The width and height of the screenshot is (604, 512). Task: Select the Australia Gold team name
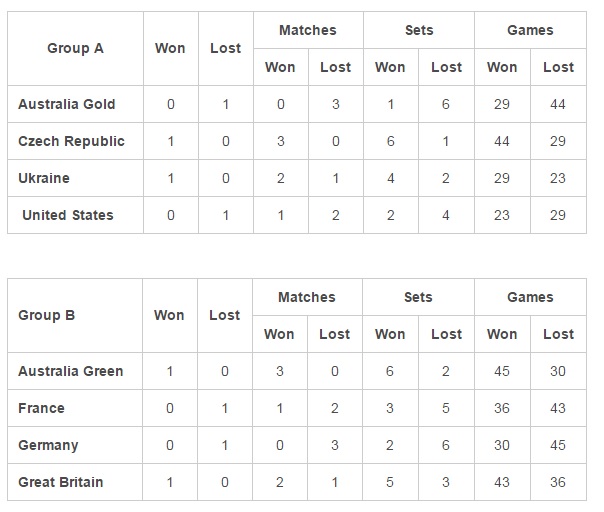tap(67, 104)
